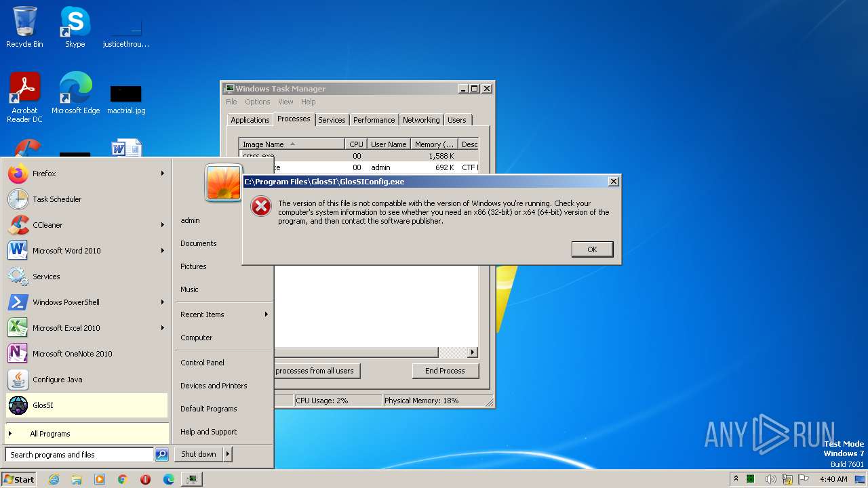The height and width of the screenshot is (488, 868).
Task: Open the View menu in Task Manager
Action: tap(285, 102)
